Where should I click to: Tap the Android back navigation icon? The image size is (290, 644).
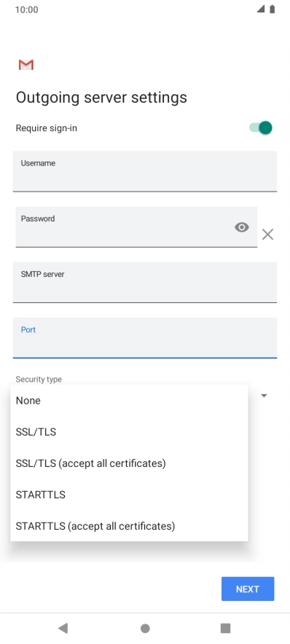63,627
